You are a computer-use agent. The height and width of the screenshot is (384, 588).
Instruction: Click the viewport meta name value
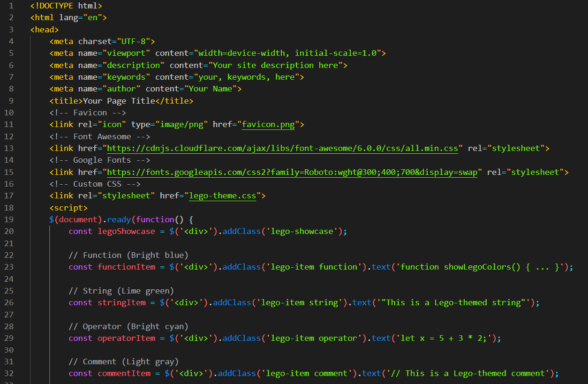tap(127, 53)
